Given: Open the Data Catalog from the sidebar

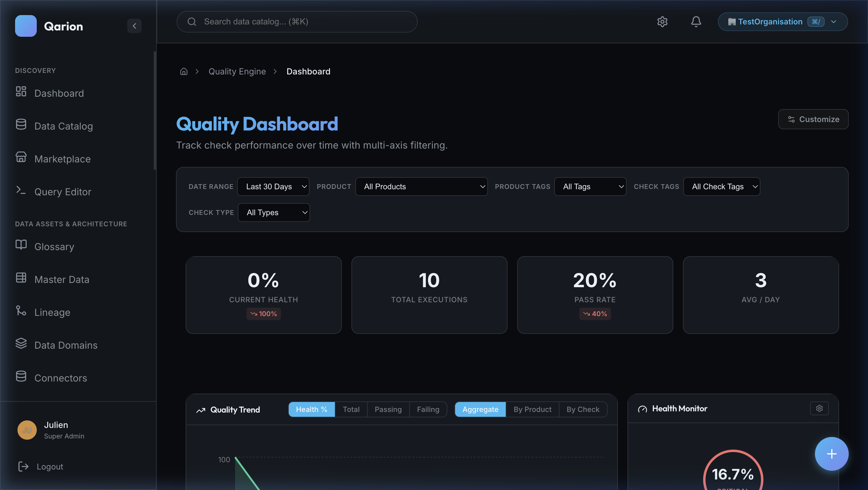Looking at the screenshot, I should [x=64, y=126].
